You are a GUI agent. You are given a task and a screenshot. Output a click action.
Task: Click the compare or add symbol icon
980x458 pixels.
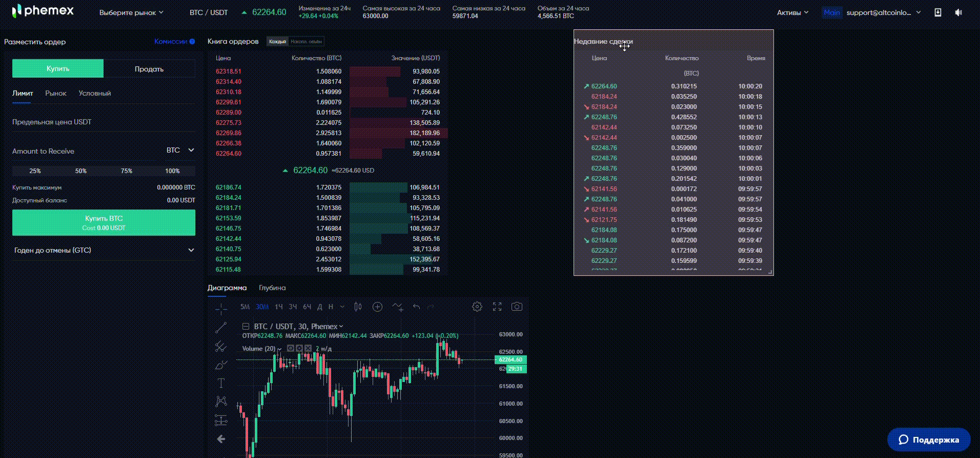tap(377, 307)
